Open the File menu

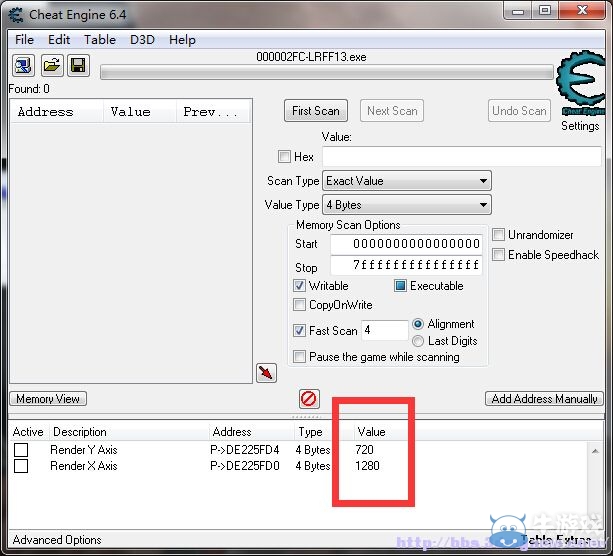pos(24,39)
